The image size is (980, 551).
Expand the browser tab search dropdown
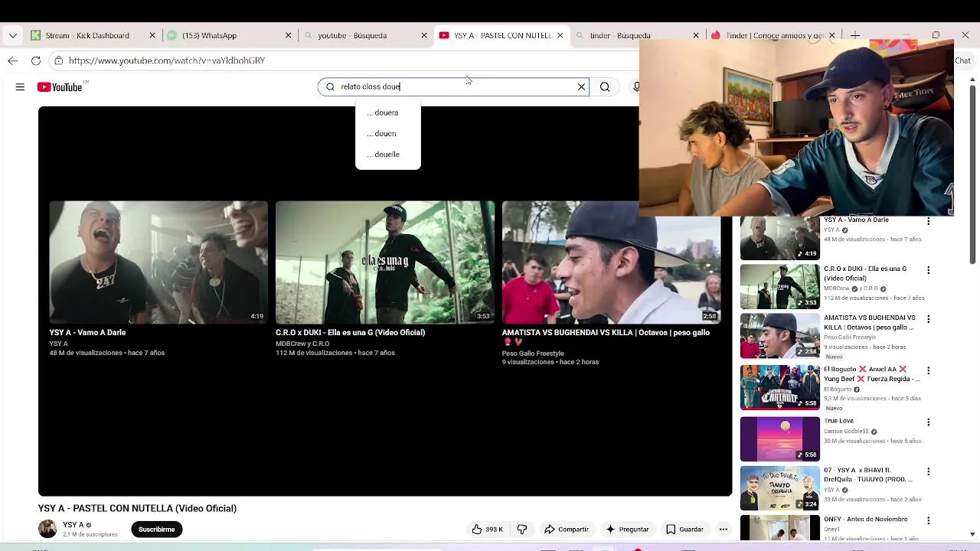tap(13, 35)
